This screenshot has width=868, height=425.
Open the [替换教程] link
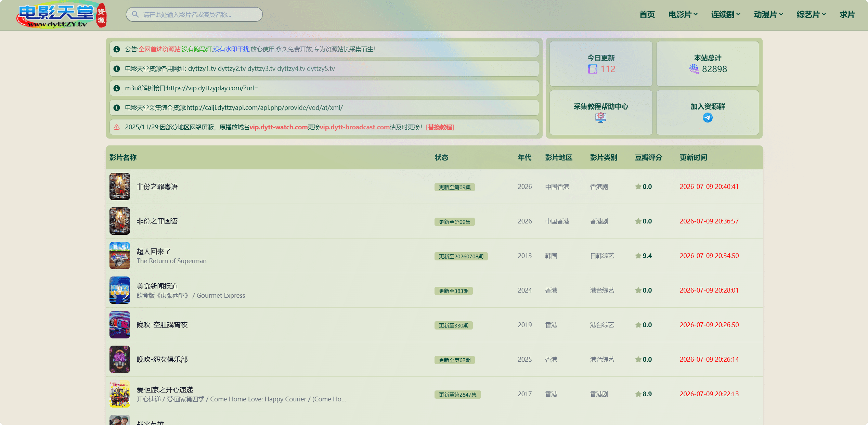(x=440, y=127)
